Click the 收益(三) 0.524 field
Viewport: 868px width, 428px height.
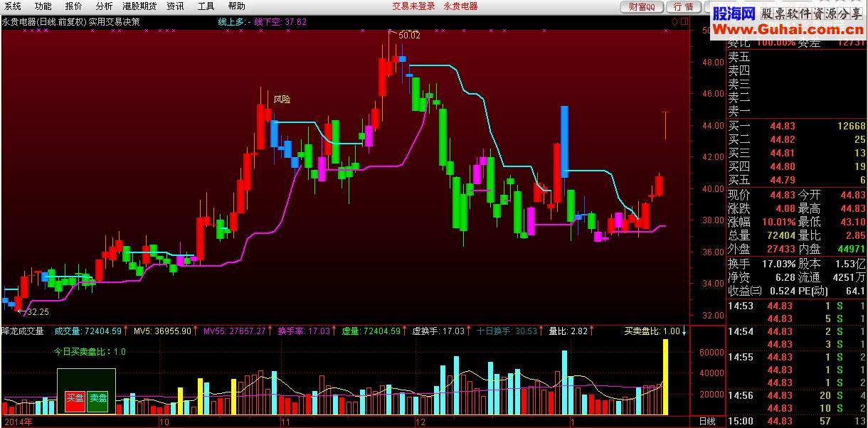761,290
